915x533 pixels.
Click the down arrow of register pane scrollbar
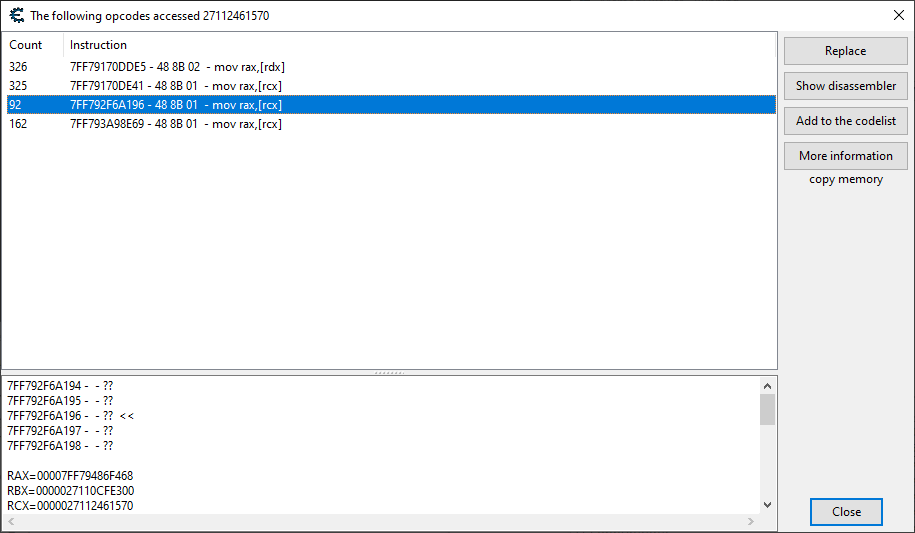767,505
